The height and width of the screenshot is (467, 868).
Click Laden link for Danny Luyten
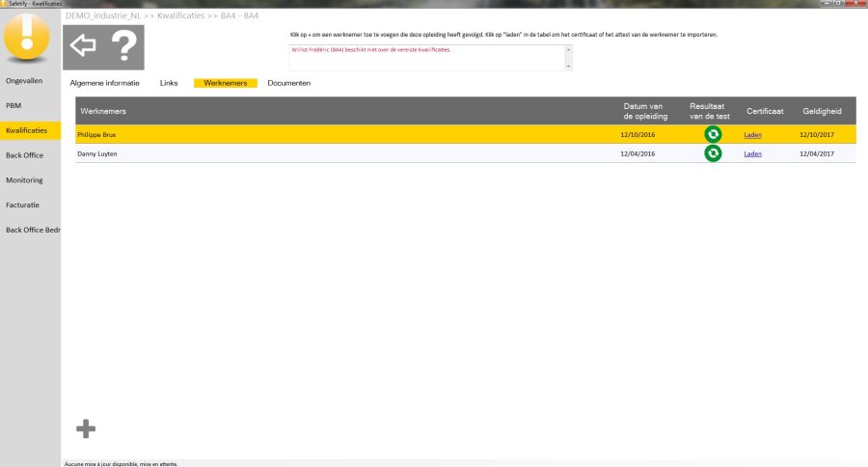(x=752, y=153)
